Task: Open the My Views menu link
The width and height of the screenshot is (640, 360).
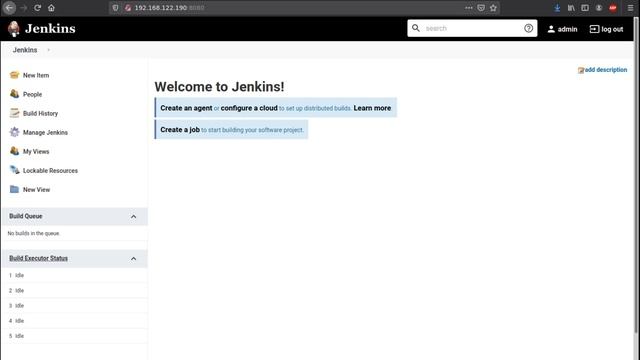Action: pos(36,151)
